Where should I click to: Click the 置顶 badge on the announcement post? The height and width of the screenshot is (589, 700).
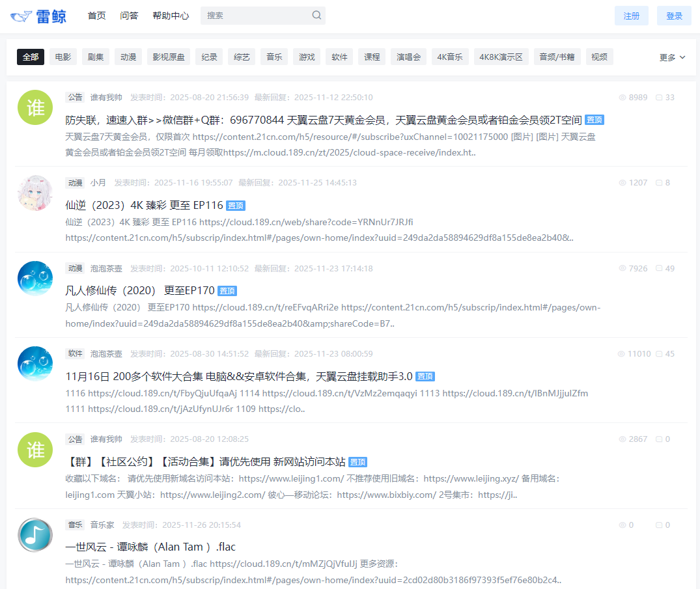[595, 120]
